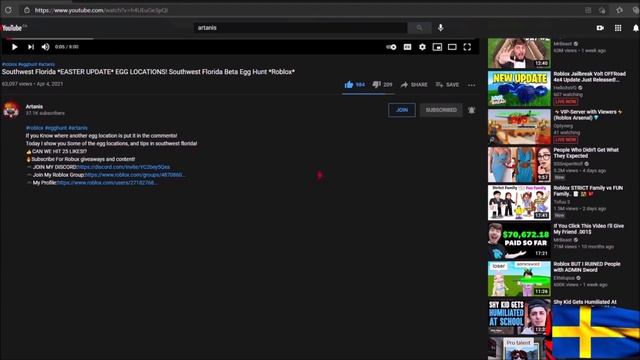The width and height of the screenshot is (640, 360).
Task: Open Roblox BUT I RUINED People video
Action: (x=587, y=267)
